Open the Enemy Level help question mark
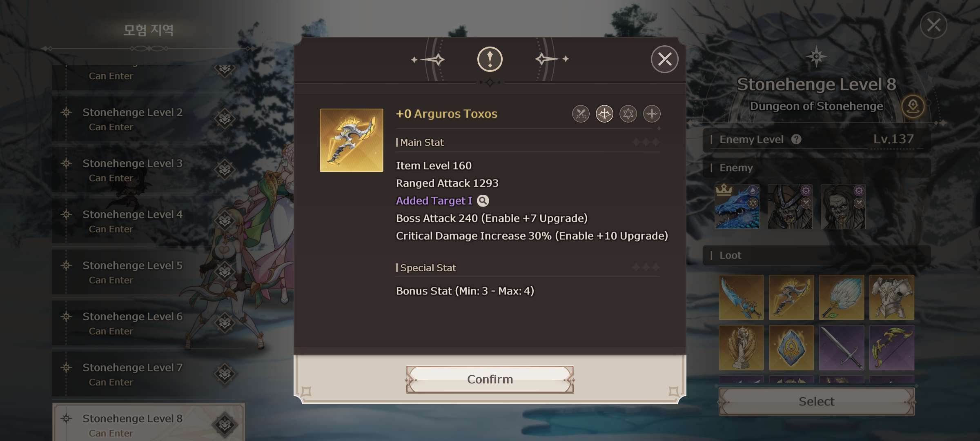Viewport: 980px width, 441px height. pos(796,139)
